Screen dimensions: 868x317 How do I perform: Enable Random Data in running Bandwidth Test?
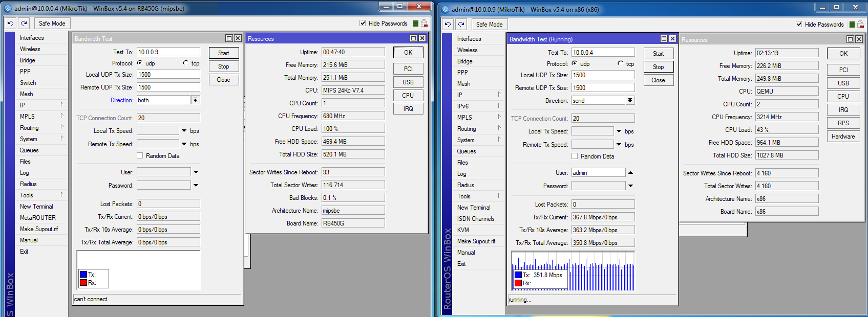pyautogui.click(x=575, y=156)
